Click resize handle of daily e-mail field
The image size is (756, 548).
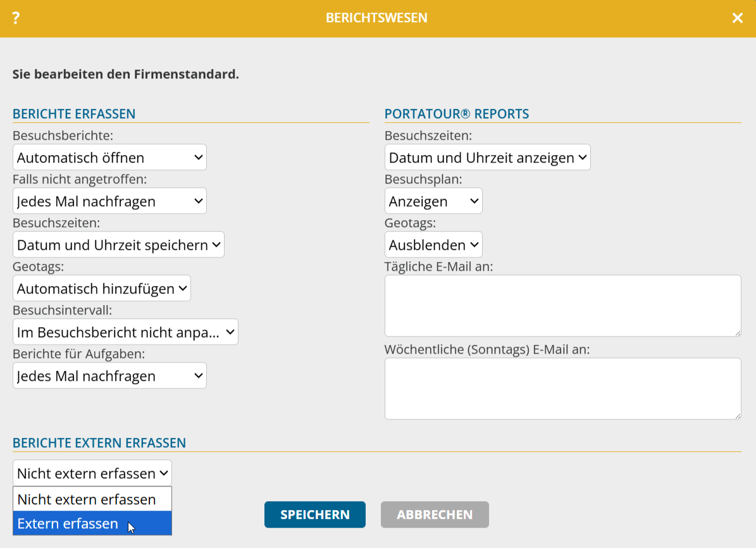tap(737, 333)
